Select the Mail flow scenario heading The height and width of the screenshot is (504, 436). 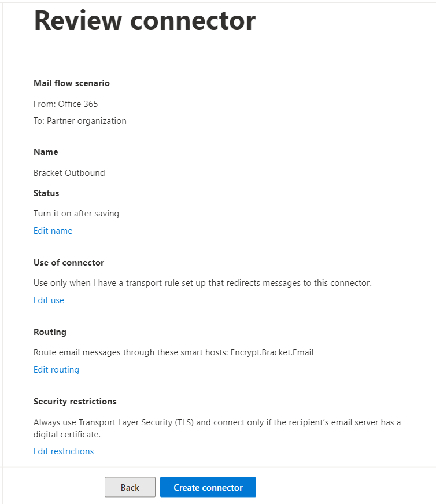tap(72, 83)
